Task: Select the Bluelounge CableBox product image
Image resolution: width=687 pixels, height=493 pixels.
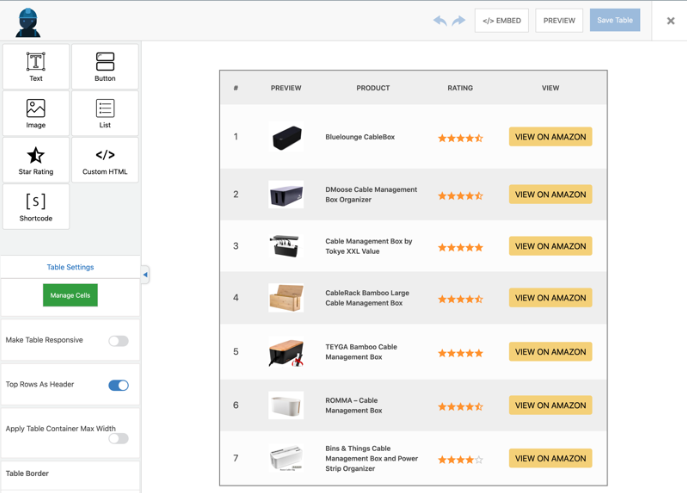Action: pyautogui.click(x=286, y=137)
